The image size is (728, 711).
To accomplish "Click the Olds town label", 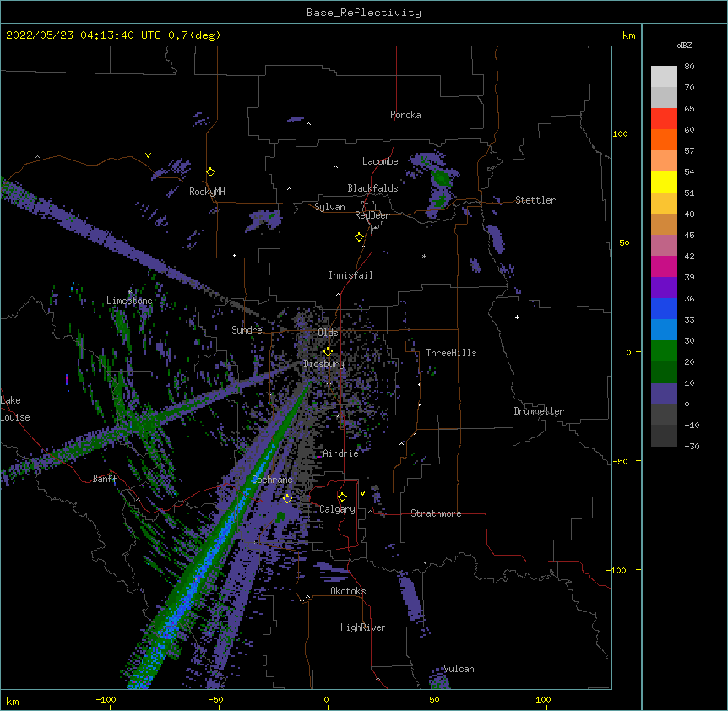I will click(x=328, y=333).
